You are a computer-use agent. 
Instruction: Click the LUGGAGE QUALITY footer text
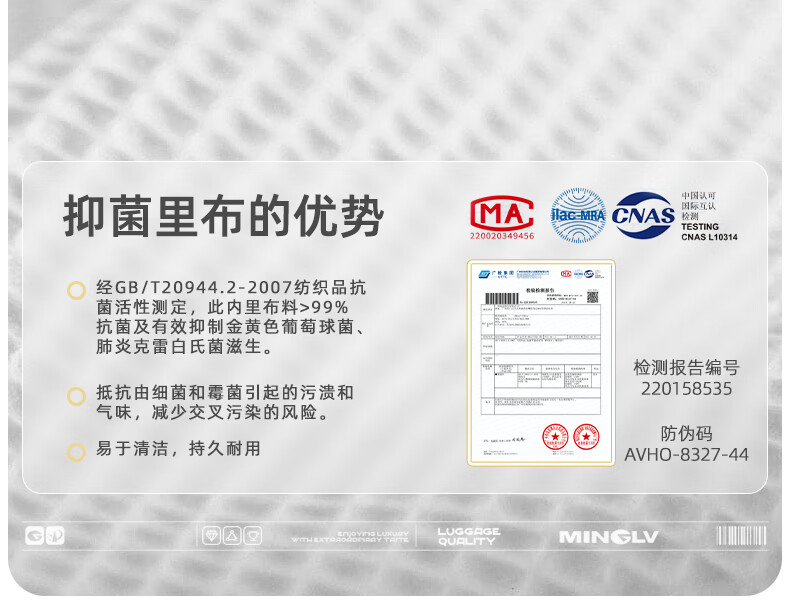tap(469, 536)
